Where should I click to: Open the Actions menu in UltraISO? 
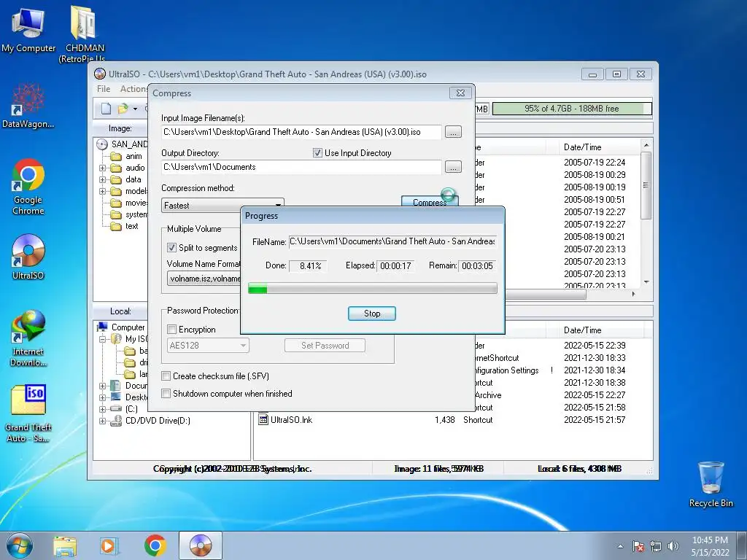(x=133, y=89)
